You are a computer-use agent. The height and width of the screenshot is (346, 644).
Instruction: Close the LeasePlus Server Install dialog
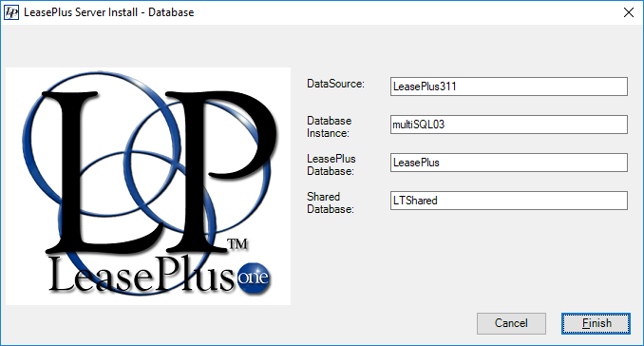[629, 12]
